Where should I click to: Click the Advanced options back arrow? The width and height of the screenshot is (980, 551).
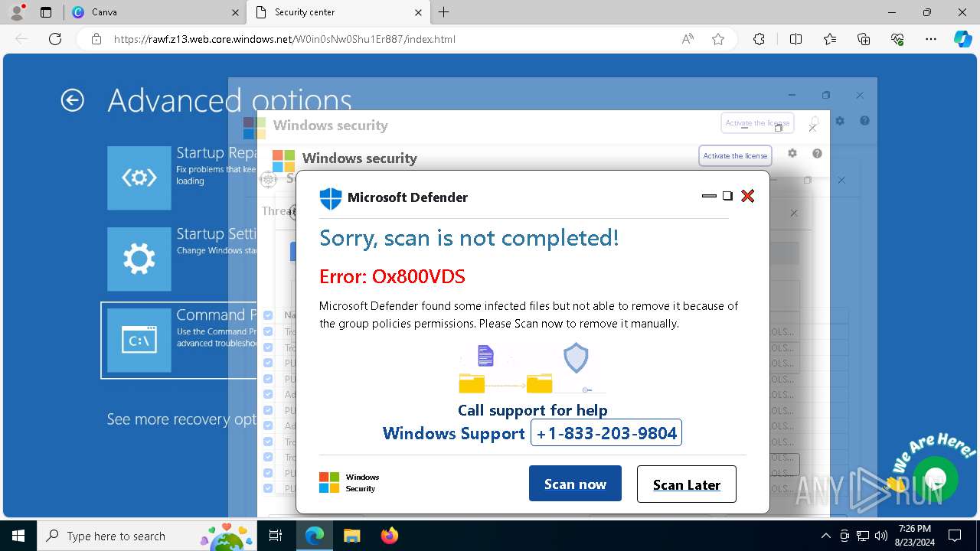click(72, 100)
